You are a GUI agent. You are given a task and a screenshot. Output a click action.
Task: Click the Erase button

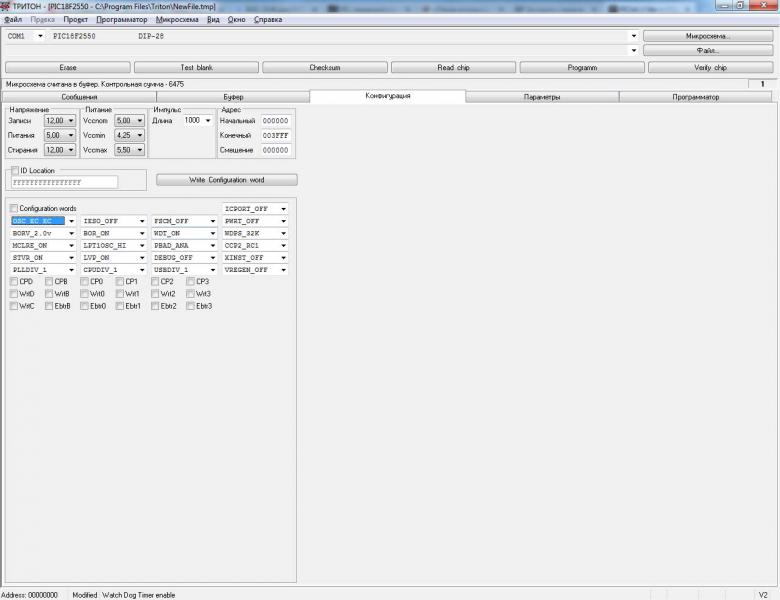coord(67,67)
